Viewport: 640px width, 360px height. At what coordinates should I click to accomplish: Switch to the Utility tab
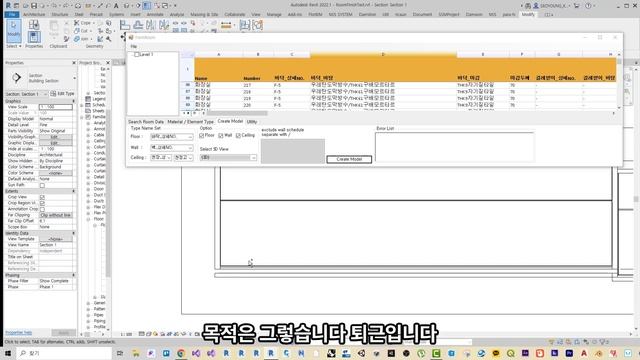[x=252, y=122]
